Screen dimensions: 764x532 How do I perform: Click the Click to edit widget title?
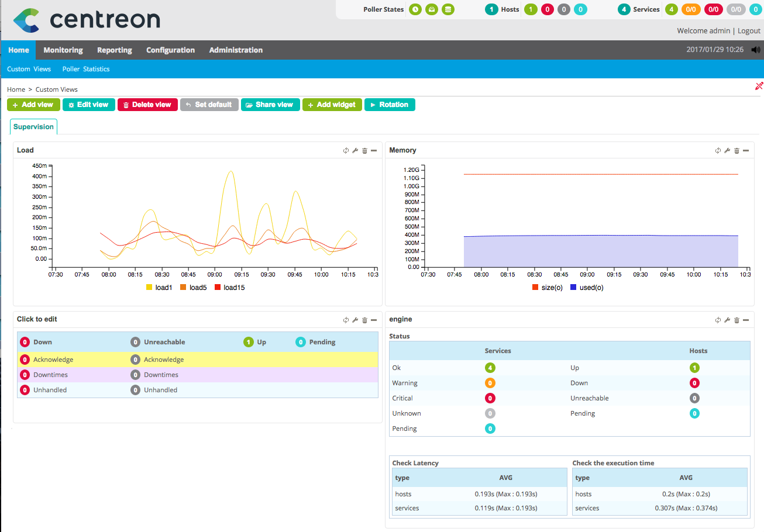coord(37,319)
